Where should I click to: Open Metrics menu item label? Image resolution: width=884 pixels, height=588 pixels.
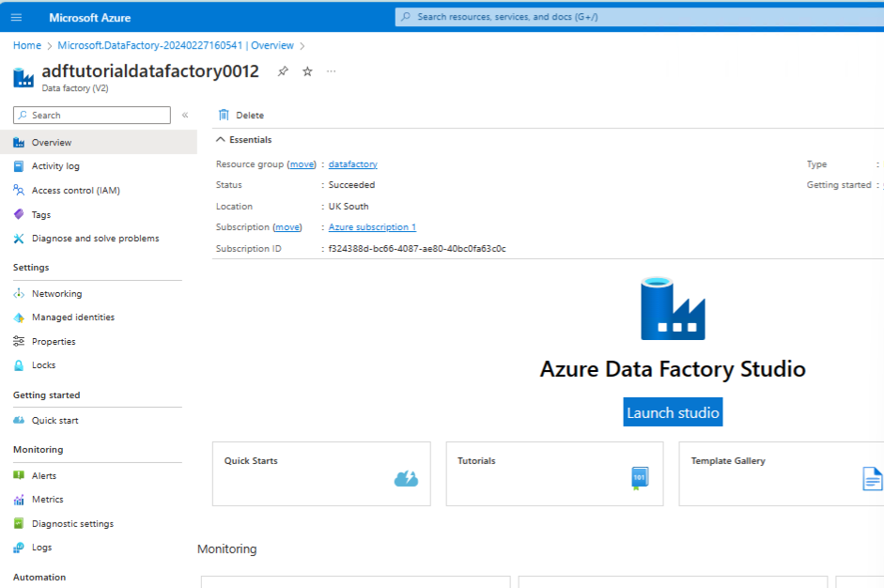(x=47, y=500)
